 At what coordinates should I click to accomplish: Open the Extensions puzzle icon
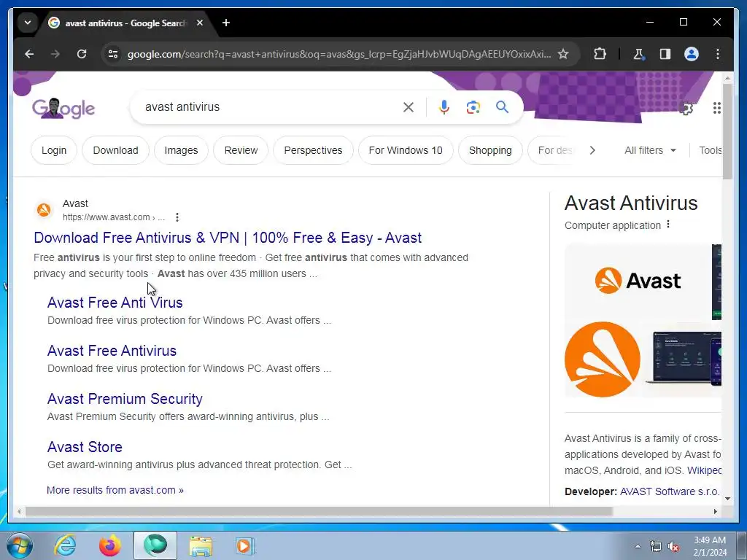pyautogui.click(x=600, y=54)
